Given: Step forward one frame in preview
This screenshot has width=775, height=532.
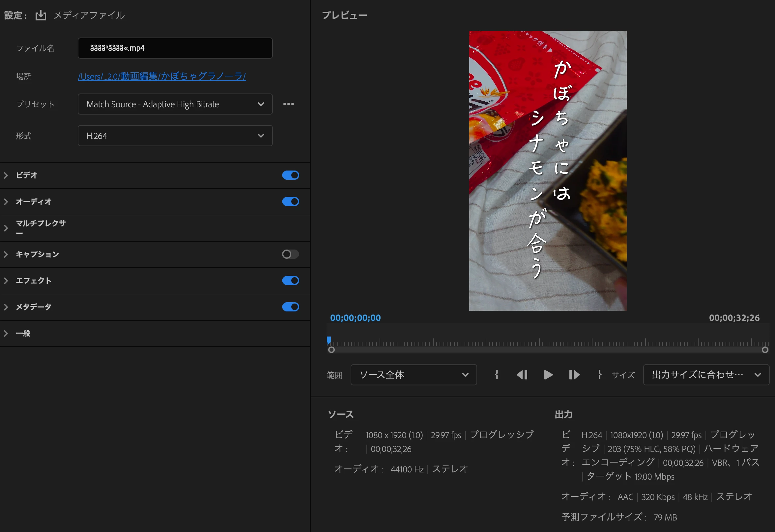Looking at the screenshot, I should click(574, 375).
